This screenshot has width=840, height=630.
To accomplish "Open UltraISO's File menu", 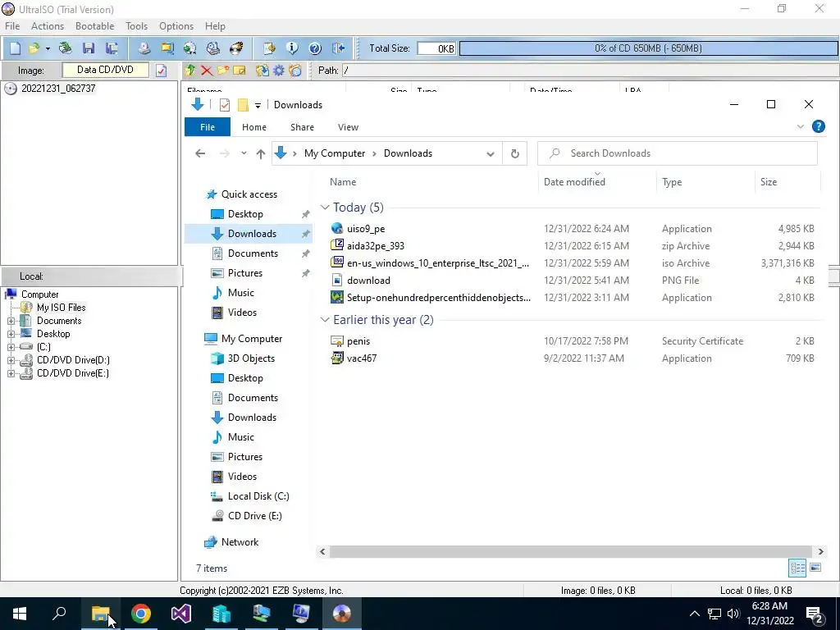I will [12, 26].
